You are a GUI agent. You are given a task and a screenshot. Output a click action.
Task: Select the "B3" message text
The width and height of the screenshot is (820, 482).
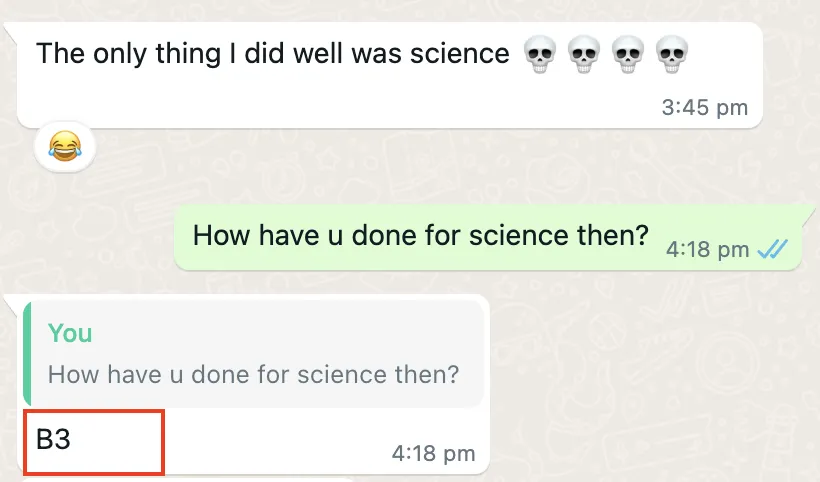pos(54,440)
